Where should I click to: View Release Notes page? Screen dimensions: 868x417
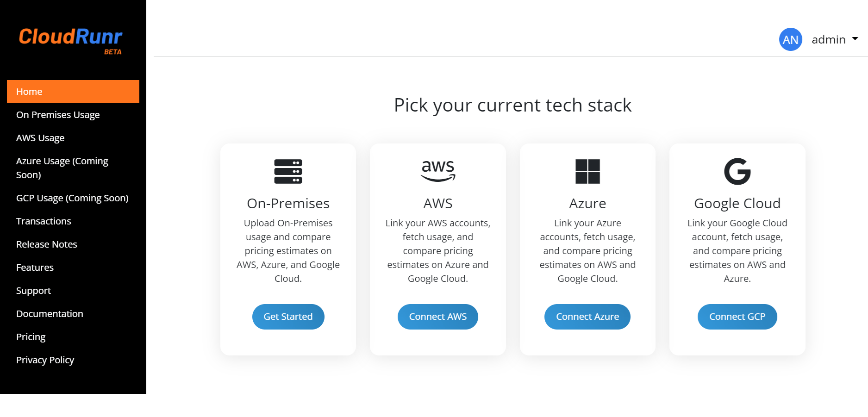pyautogui.click(x=47, y=244)
